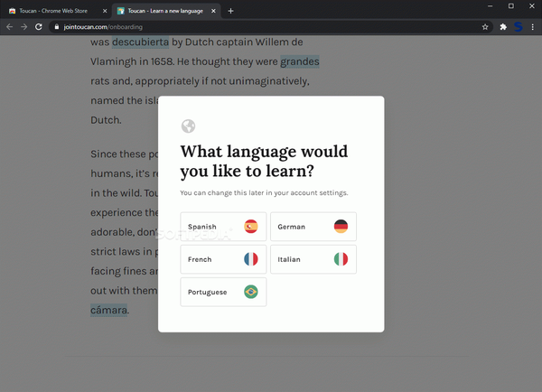Pick Portuguese from the language list
This screenshot has height=392, width=542.
[223, 292]
